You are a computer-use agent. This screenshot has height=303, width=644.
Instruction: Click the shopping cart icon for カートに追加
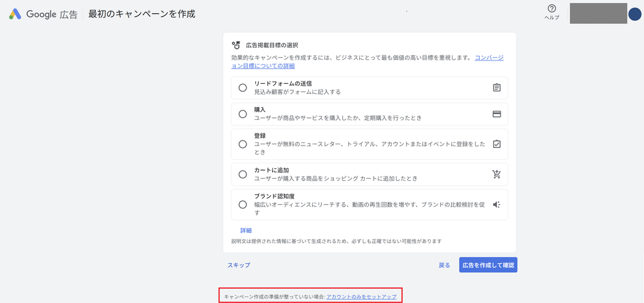(x=497, y=174)
